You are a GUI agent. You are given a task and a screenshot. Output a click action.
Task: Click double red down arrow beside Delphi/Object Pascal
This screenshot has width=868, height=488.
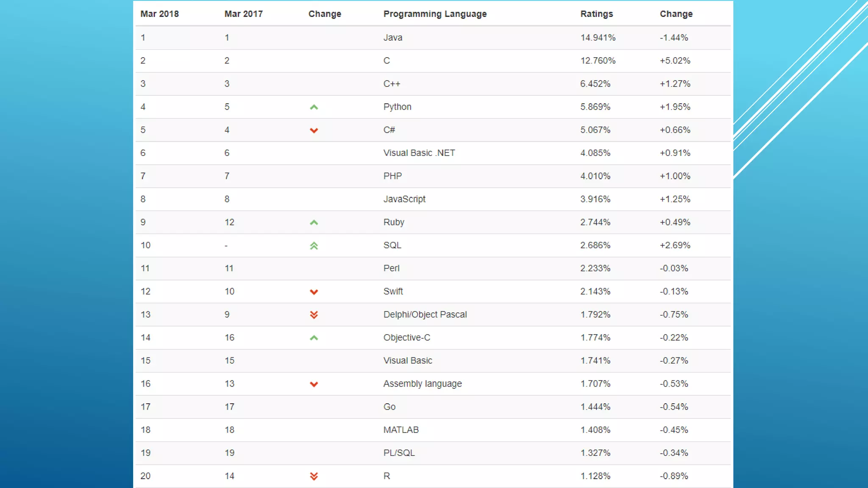[x=314, y=315]
